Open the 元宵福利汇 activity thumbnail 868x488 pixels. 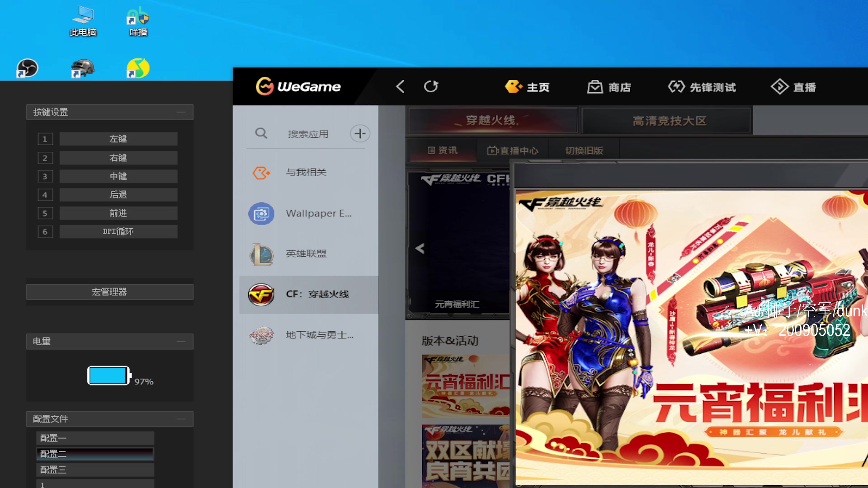coord(466,386)
